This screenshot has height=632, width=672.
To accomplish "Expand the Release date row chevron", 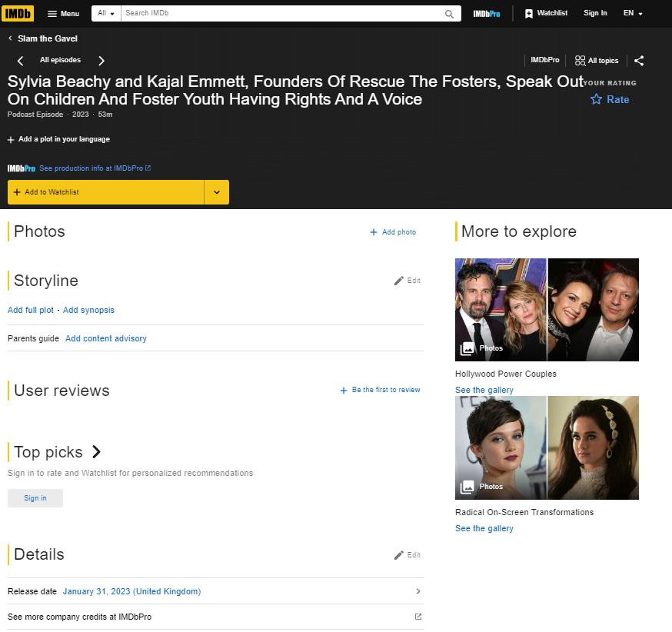I will (418, 591).
